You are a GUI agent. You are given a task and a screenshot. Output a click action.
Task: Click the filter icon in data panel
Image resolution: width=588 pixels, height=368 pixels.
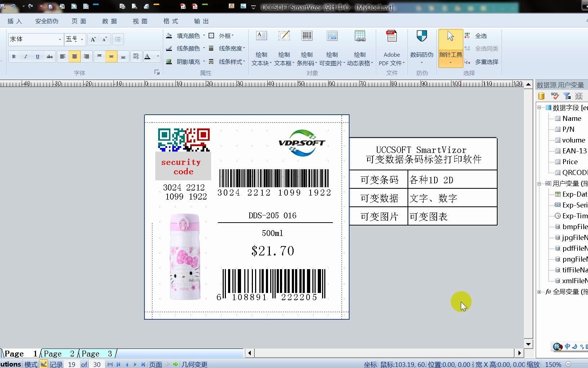pos(567,96)
